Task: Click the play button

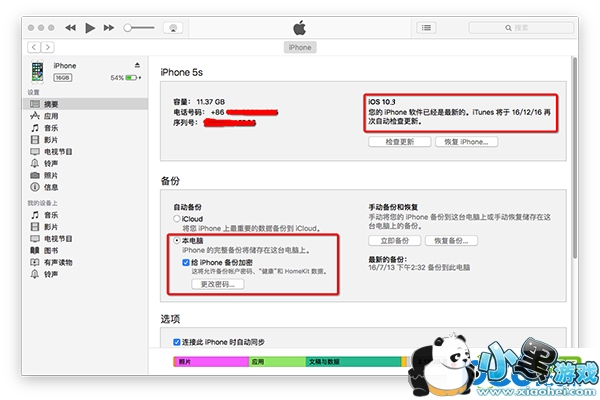Action: coord(90,28)
